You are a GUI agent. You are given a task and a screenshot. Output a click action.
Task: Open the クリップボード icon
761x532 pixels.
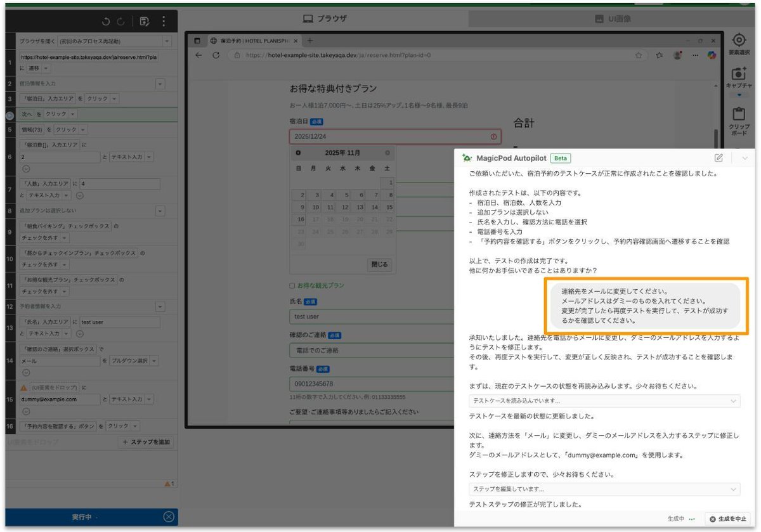[739, 115]
